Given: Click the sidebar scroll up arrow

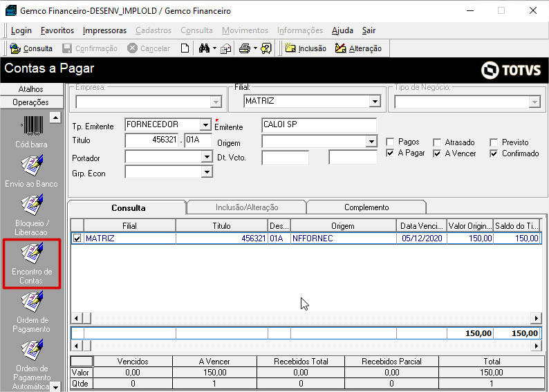Looking at the screenshot, I should coord(55,118).
